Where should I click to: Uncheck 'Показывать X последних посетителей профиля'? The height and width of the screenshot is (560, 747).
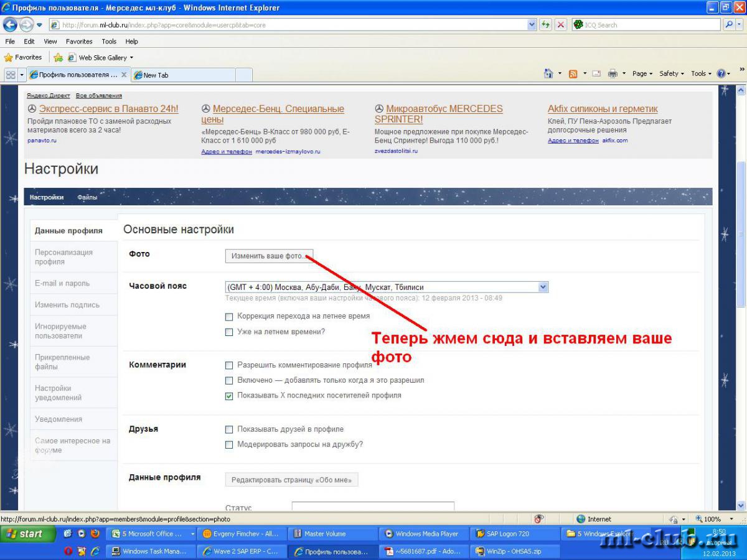pos(229,396)
